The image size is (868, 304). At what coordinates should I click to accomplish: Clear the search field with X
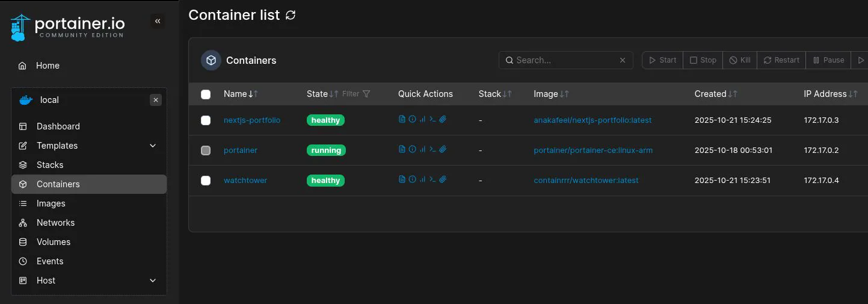623,60
